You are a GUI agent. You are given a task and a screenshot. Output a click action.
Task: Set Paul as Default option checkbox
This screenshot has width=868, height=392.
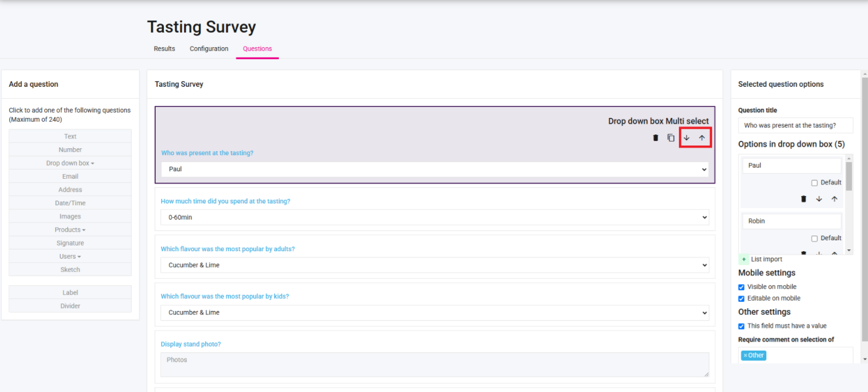pos(814,183)
